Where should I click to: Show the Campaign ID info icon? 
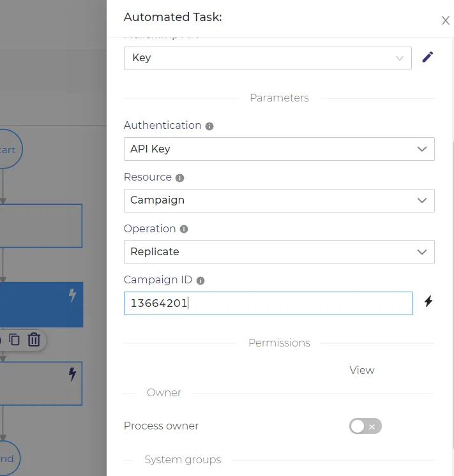201,281
